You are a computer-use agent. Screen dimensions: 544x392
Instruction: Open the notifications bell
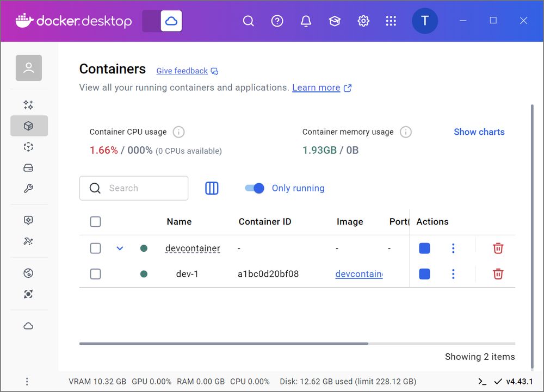[306, 21]
